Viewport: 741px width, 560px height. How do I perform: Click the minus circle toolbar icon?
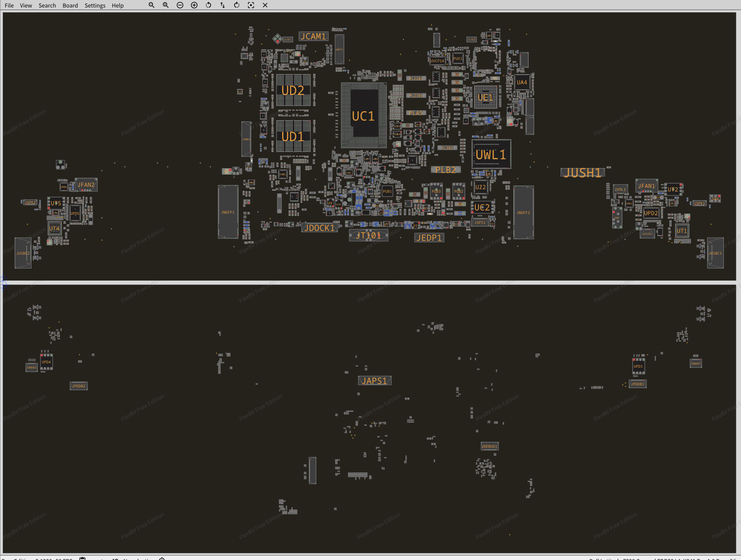180,5
